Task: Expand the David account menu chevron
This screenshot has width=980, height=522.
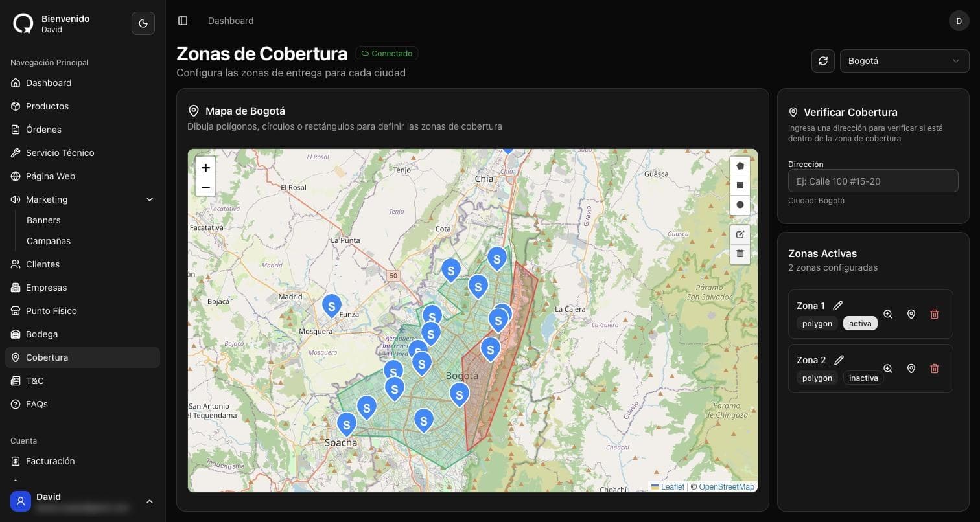Action: (x=150, y=501)
